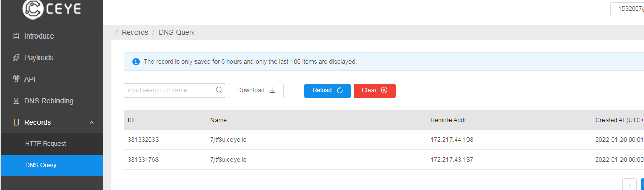This screenshot has width=644, height=190.
Task: Click the Created At column header
Action: 619,120
